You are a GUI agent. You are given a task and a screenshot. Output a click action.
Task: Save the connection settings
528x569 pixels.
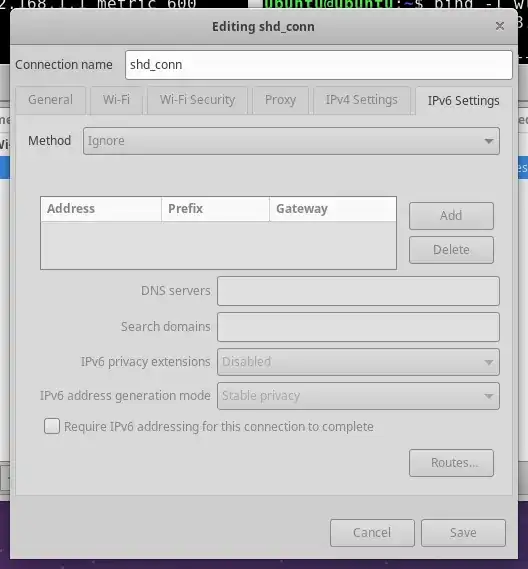(x=463, y=533)
